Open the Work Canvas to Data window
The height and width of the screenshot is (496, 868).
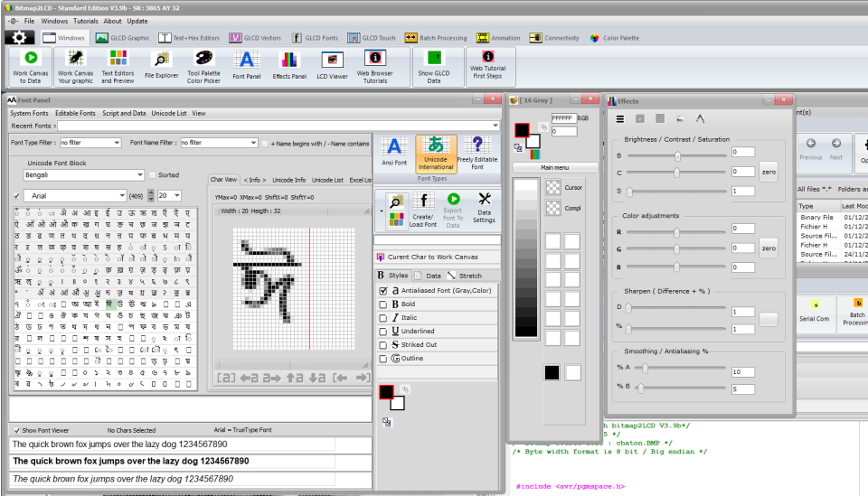point(31,65)
